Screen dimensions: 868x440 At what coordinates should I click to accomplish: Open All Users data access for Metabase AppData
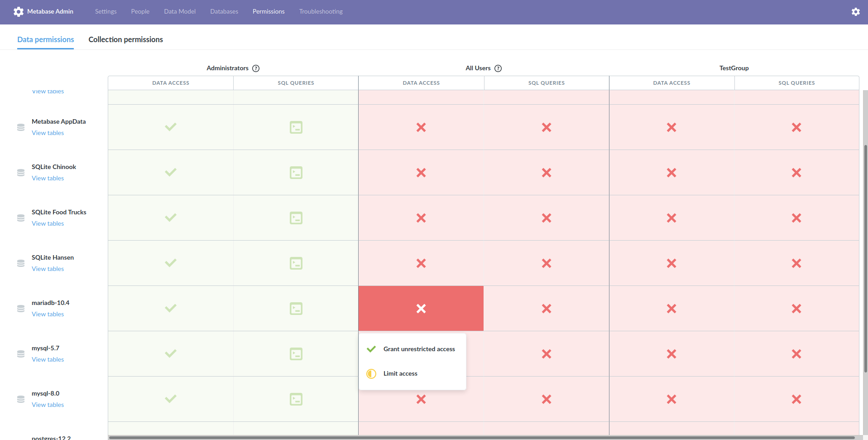coord(421,127)
